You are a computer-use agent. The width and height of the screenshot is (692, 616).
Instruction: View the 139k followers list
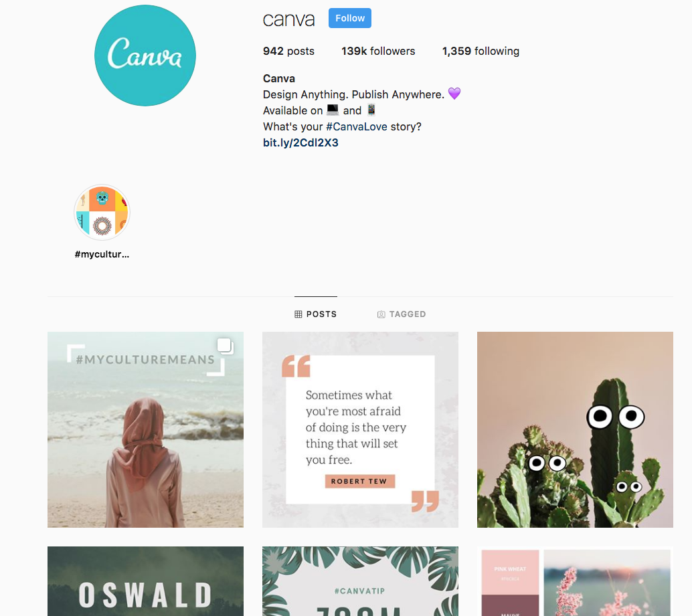(378, 51)
